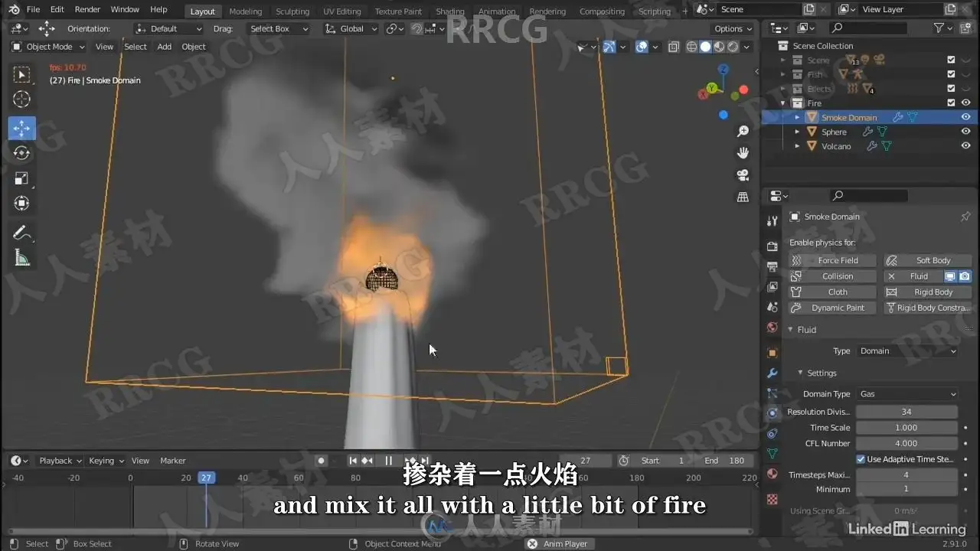Select the Measure tool

(x=21, y=259)
